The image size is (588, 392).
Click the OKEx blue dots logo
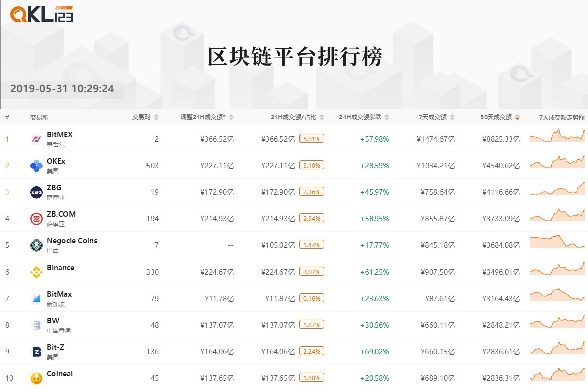36,166
